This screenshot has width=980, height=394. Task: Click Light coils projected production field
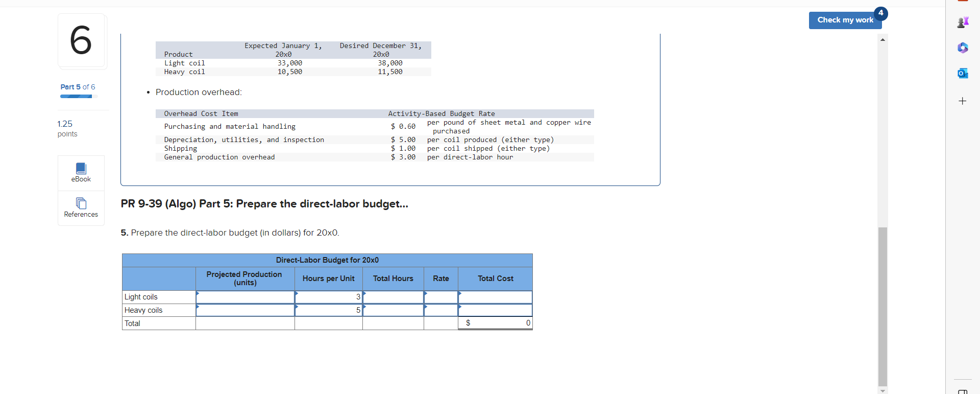245,297
